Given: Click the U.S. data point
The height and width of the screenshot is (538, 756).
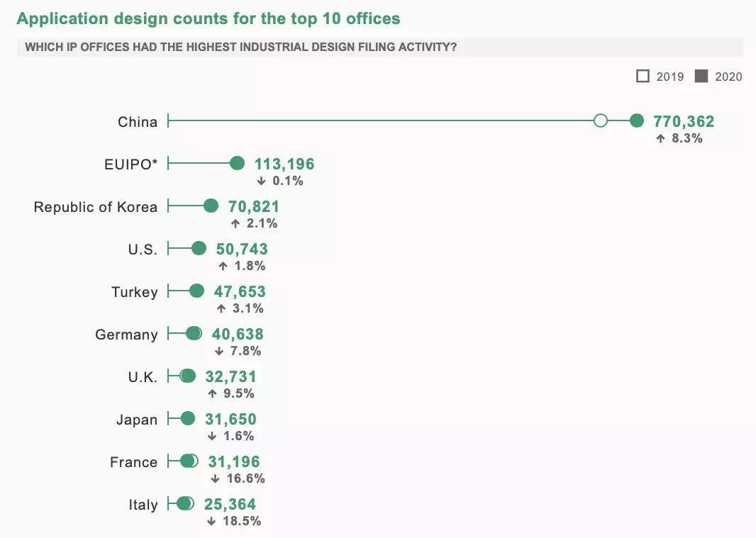Looking at the screenshot, I should click(199, 248).
